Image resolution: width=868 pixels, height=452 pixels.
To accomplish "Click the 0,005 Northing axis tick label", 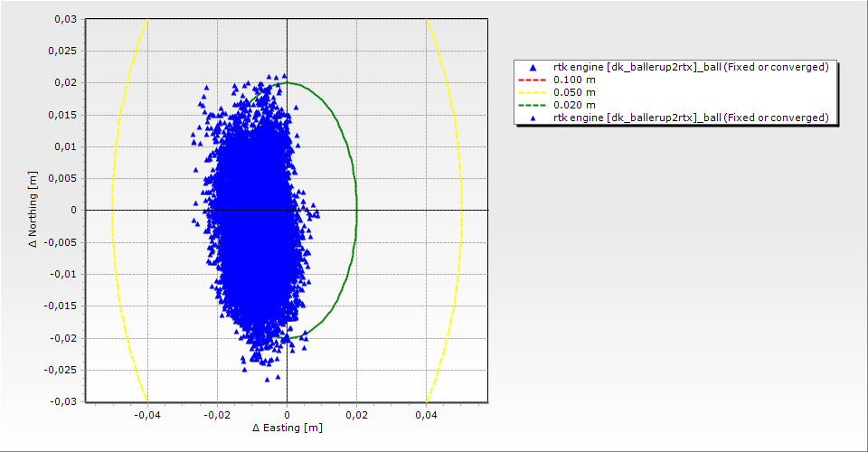I will point(62,179).
